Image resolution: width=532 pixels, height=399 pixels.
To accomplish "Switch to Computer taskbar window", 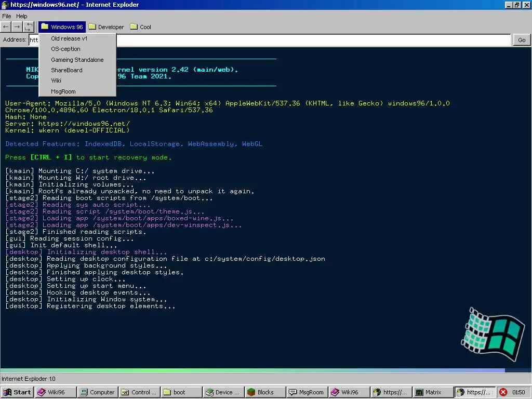I will click(97, 392).
